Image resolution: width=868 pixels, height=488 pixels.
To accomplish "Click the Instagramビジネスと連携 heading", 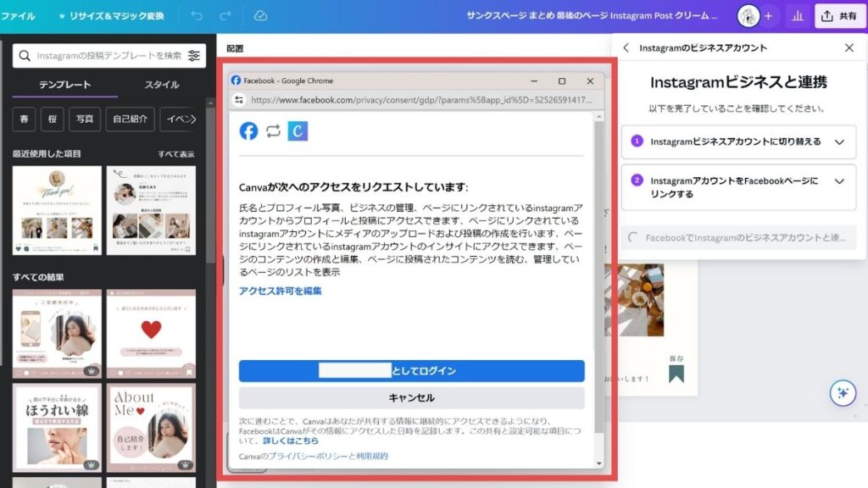I will pos(738,82).
